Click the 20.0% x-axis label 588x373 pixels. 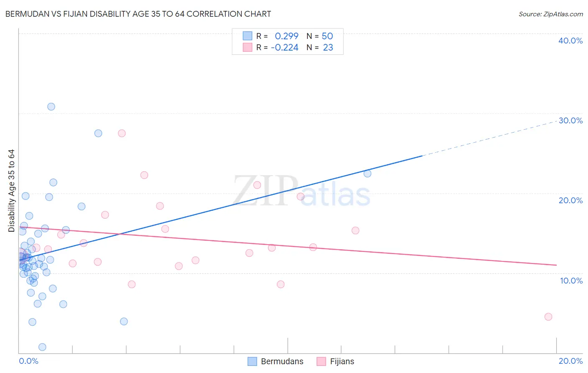tap(570, 361)
